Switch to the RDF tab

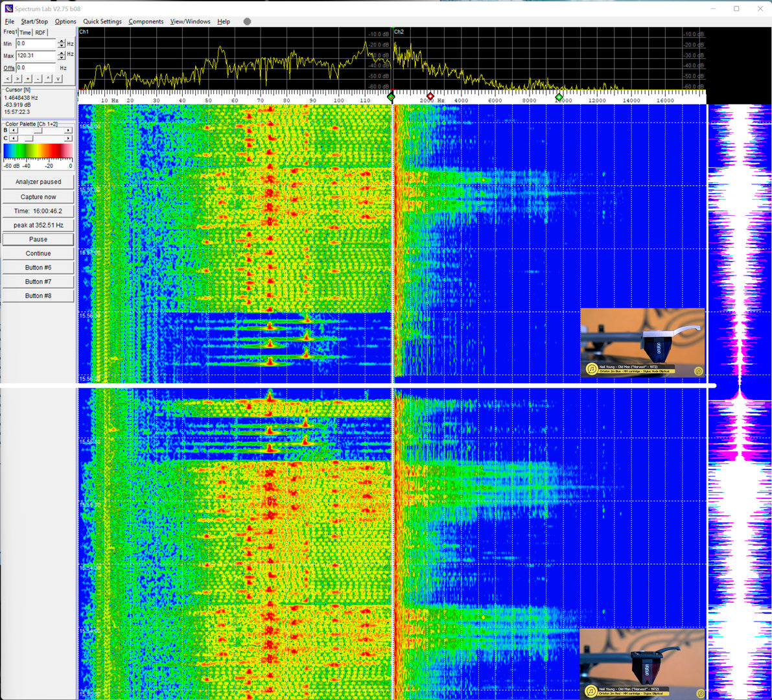(x=40, y=32)
